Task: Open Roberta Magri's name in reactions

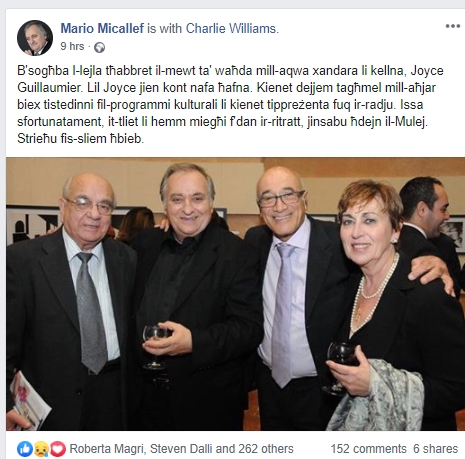Action: 107,449
